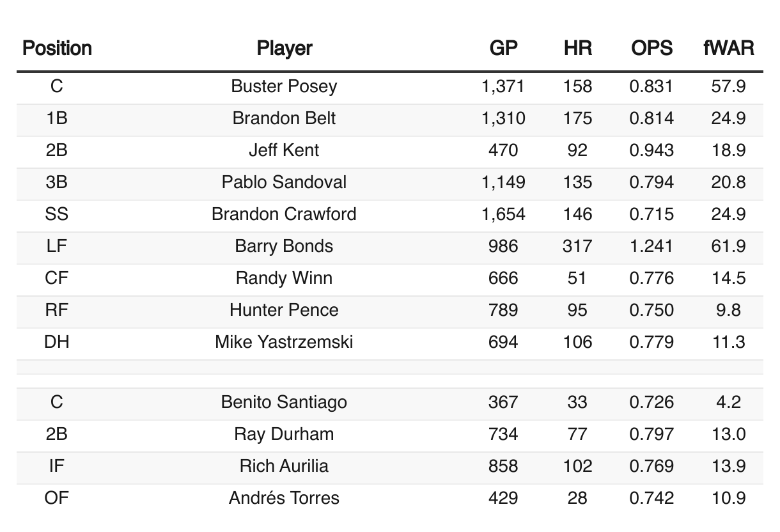Image resolution: width=780 pixels, height=532 pixels.
Task: Open the Pablo Sandoval entry
Action: 285,182
